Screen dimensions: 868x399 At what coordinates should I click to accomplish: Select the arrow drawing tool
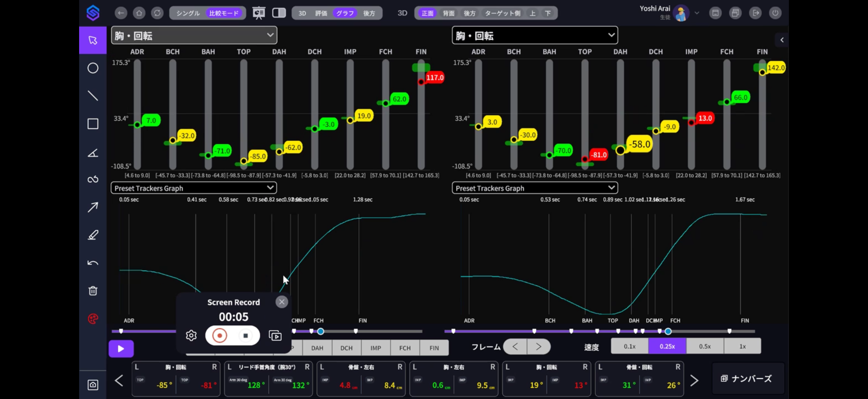[93, 207]
